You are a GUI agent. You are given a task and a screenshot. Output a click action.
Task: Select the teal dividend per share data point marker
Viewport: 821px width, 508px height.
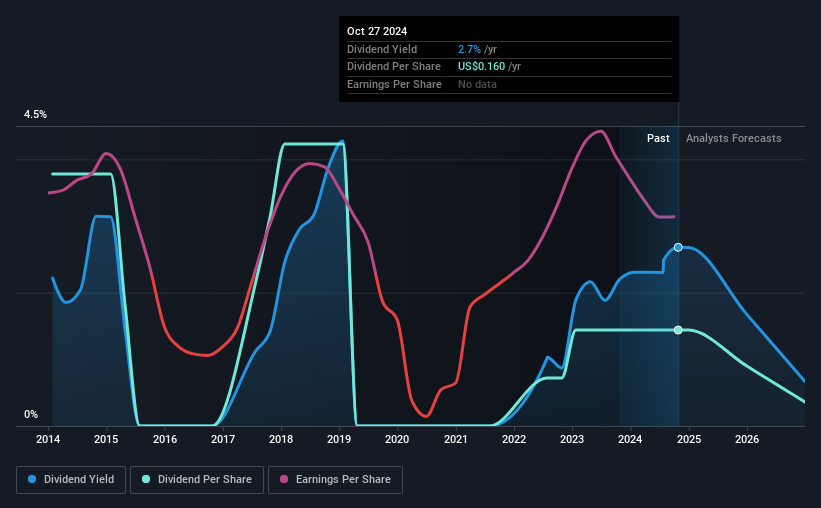(x=678, y=330)
